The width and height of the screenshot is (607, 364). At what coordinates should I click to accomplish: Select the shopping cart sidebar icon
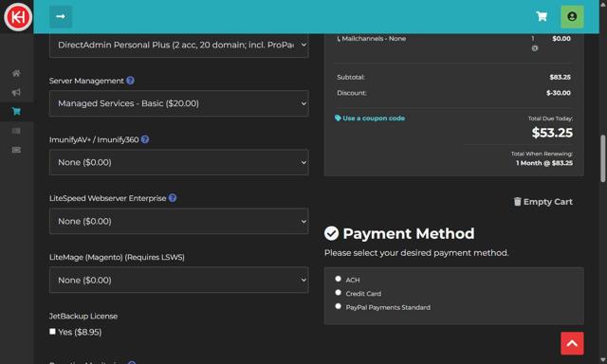16,112
